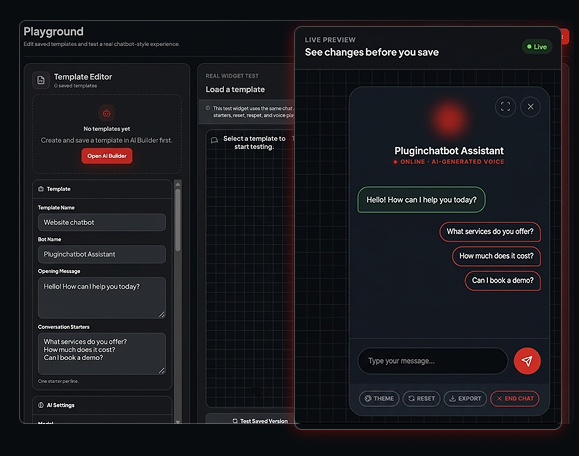Viewport: 579px width, 456px height.
Task: Click the EXPORT chat button
Action: pos(465,398)
